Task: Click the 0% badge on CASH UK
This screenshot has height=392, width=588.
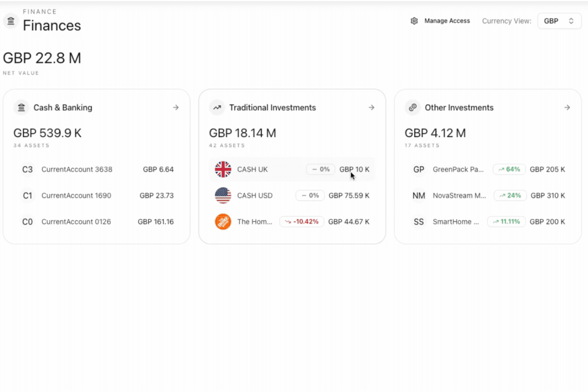Action: [x=321, y=170]
